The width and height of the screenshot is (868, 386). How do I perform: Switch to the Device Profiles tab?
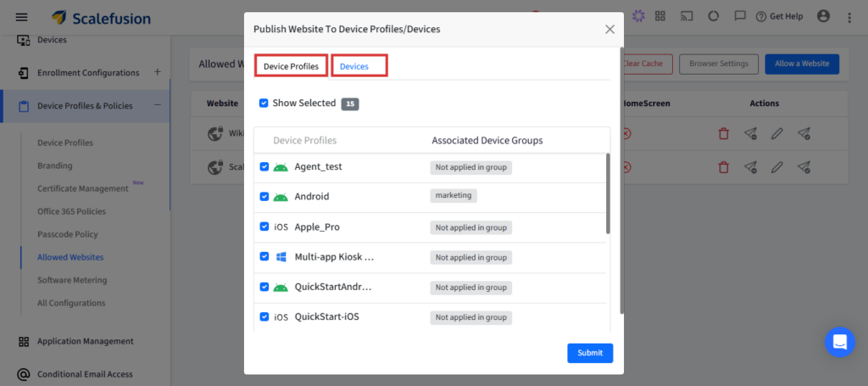tap(292, 66)
